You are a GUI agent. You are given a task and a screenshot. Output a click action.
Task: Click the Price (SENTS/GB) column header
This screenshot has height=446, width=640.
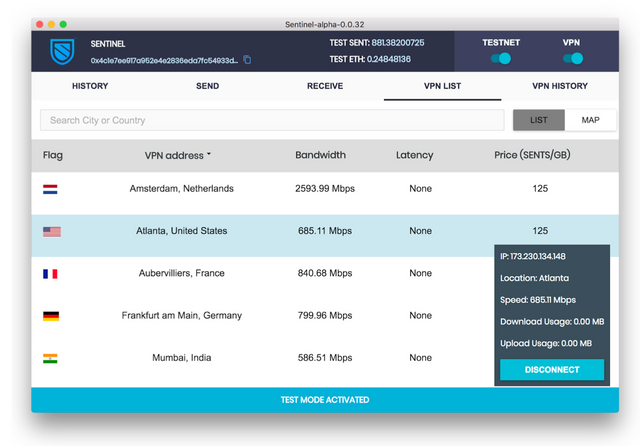(x=532, y=155)
